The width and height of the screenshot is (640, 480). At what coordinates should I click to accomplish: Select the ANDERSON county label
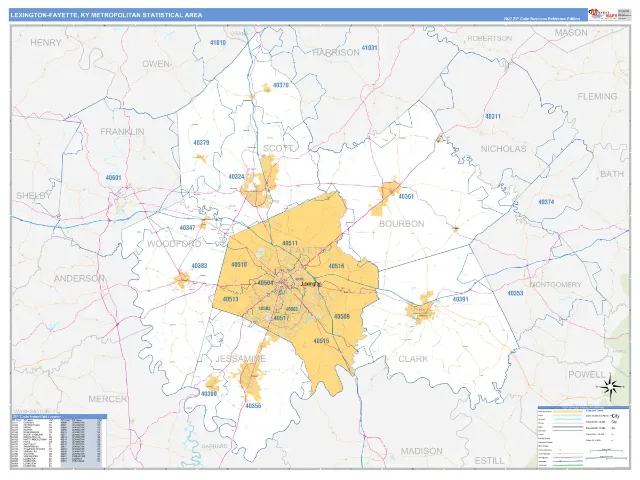[x=80, y=278]
